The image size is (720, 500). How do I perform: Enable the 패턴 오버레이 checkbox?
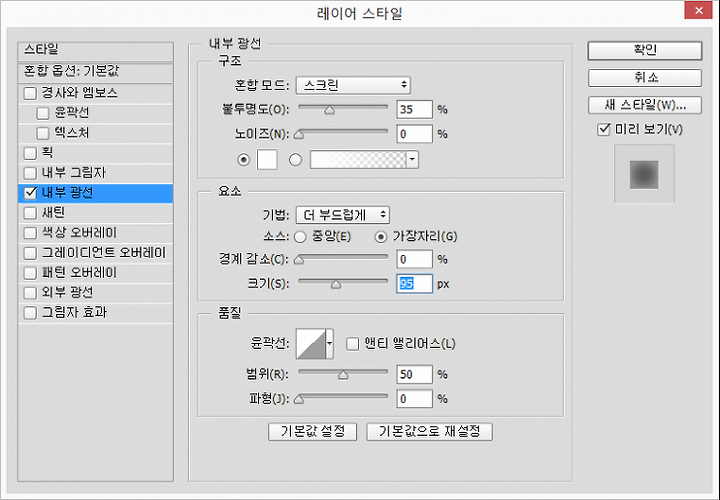pyautogui.click(x=30, y=273)
